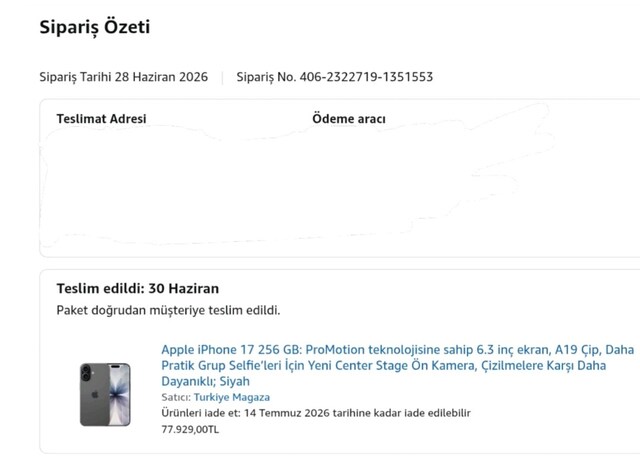The height and width of the screenshot is (462, 640).
Task: Click the Ödeme aracı heading
Action: pos(349,119)
